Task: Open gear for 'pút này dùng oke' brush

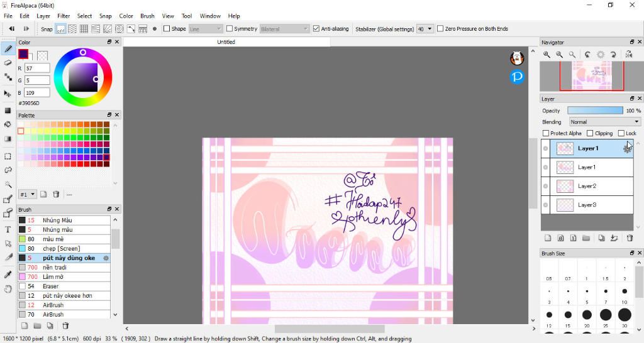Action: click(106, 258)
